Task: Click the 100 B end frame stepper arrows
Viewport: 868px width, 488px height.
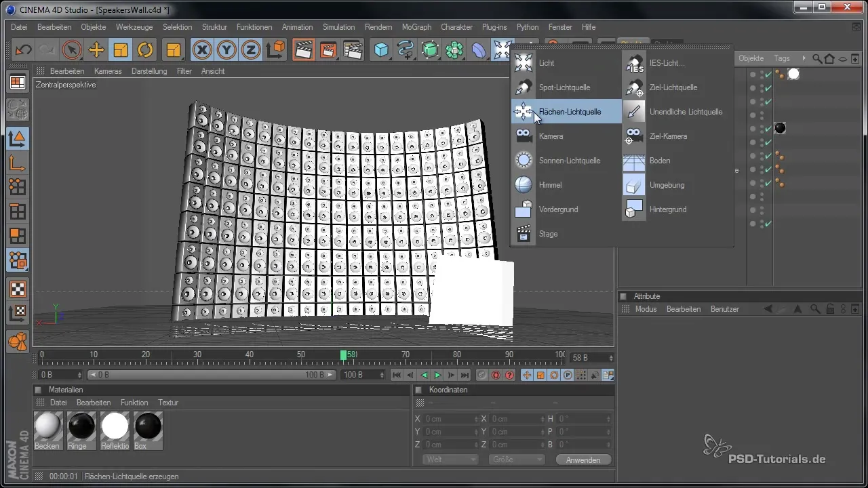Action: point(382,375)
